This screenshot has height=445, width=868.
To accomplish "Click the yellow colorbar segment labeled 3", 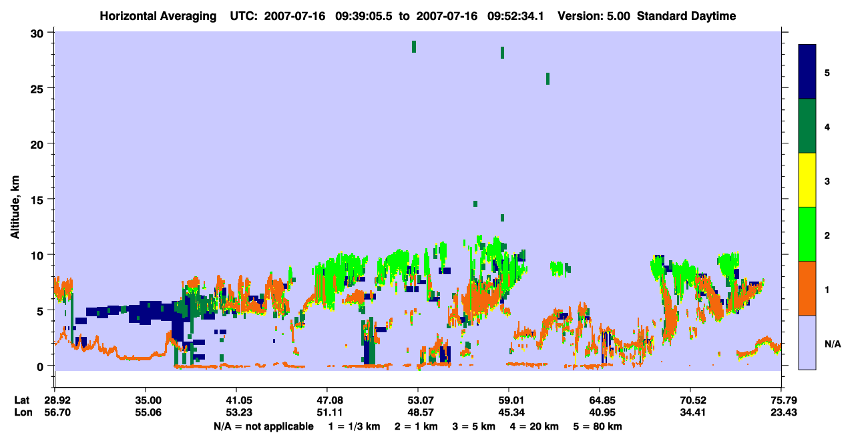I will click(x=807, y=180).
